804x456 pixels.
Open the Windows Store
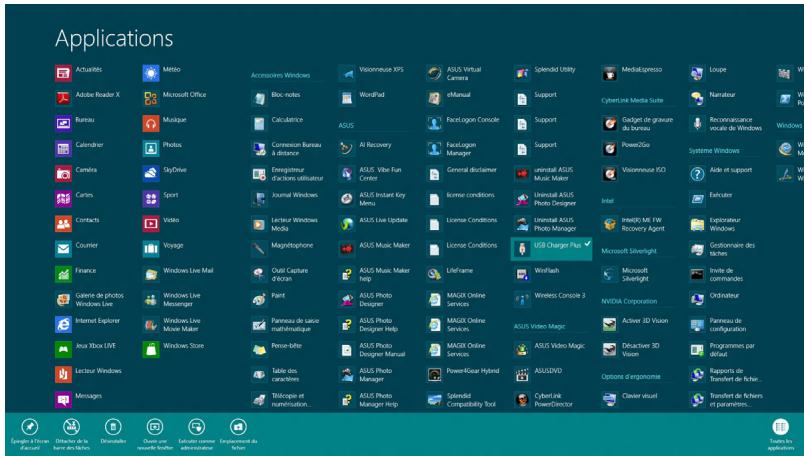tap(174, 349)
